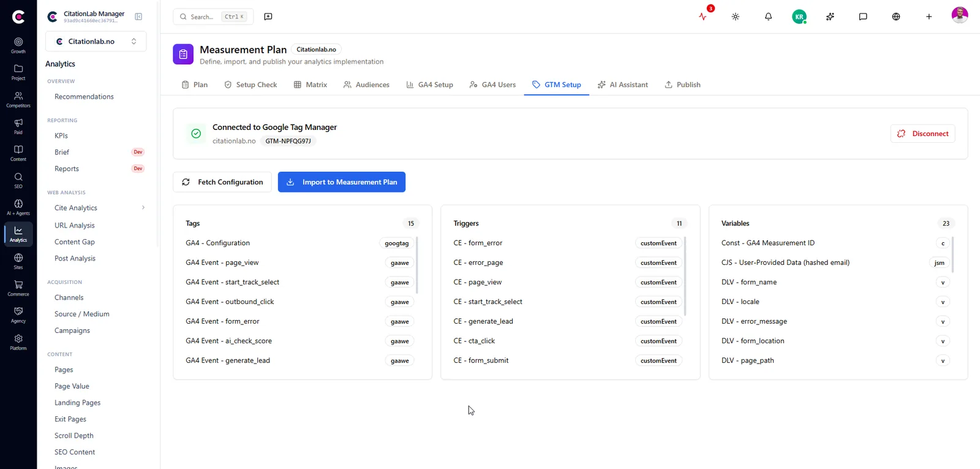Open the Project section in left rail
This screenshot has height=469, width=980.
point(18,72)
